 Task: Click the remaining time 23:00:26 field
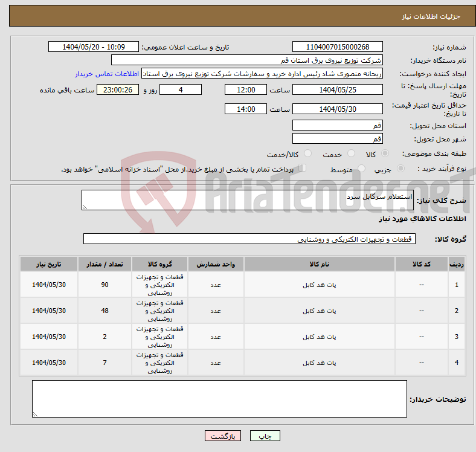tap(118, 89)
